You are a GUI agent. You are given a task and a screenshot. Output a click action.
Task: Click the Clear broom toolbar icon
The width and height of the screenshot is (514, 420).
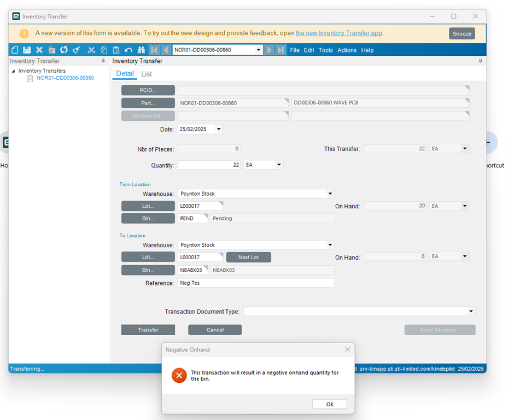click(x=77, y=50)
